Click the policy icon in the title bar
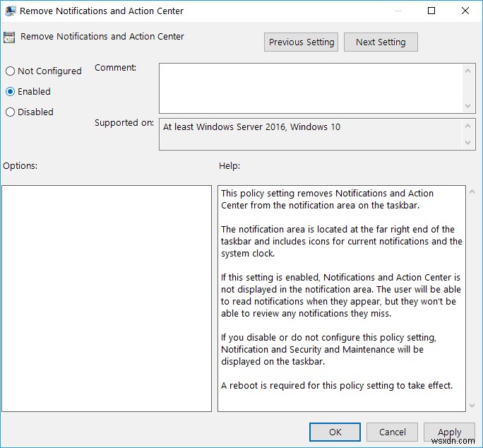483x448 pixels. click(11, 11)
